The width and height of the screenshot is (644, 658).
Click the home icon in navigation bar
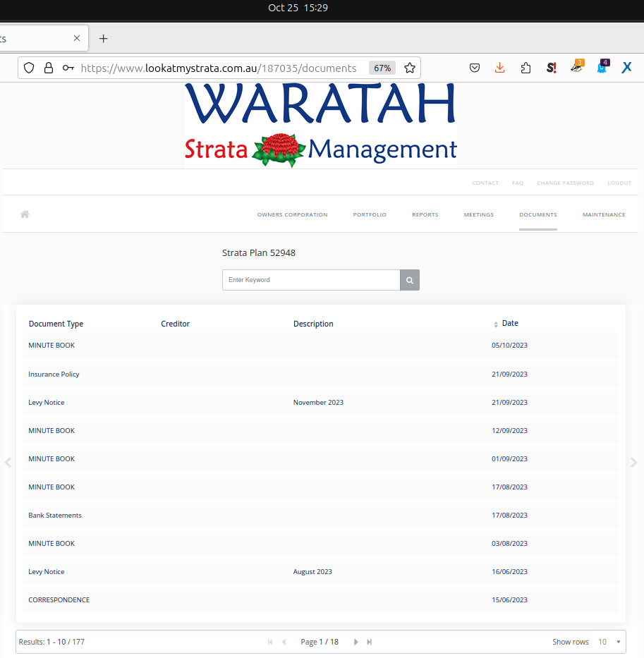tap(25, 214)
